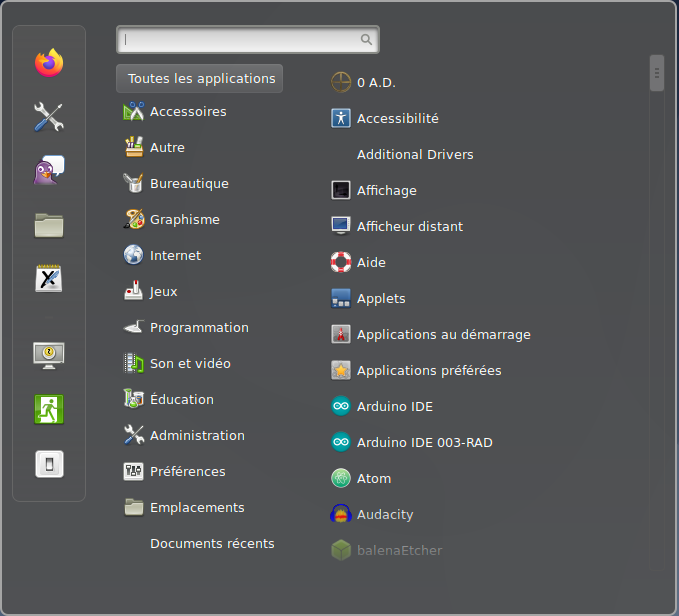Open Accessibilité entry text
The height and width of the screenshot is (616, 679).
398,119
